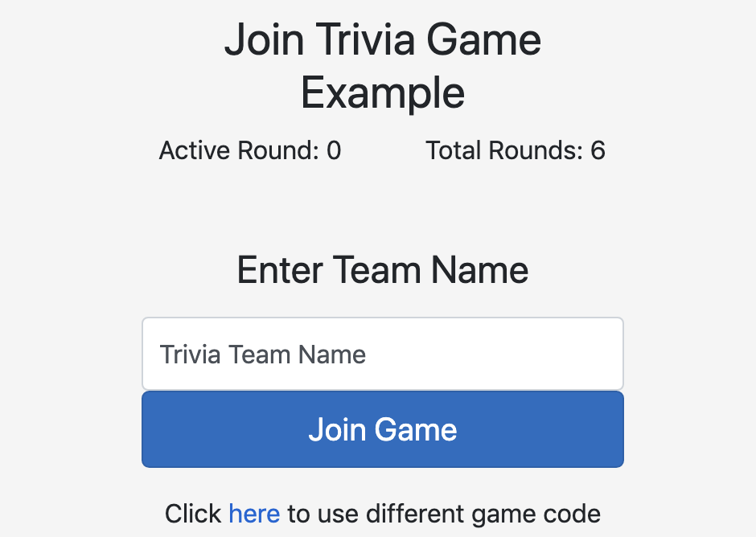Click the 'to use different game code' text
The height and width of the screenshot is (537, 756).
click(444, 514)
